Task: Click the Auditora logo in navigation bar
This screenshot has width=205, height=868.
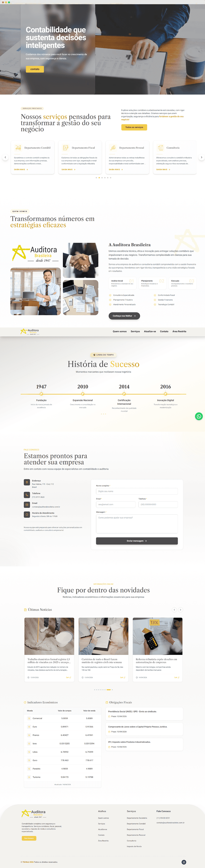Action: point(30,332)
